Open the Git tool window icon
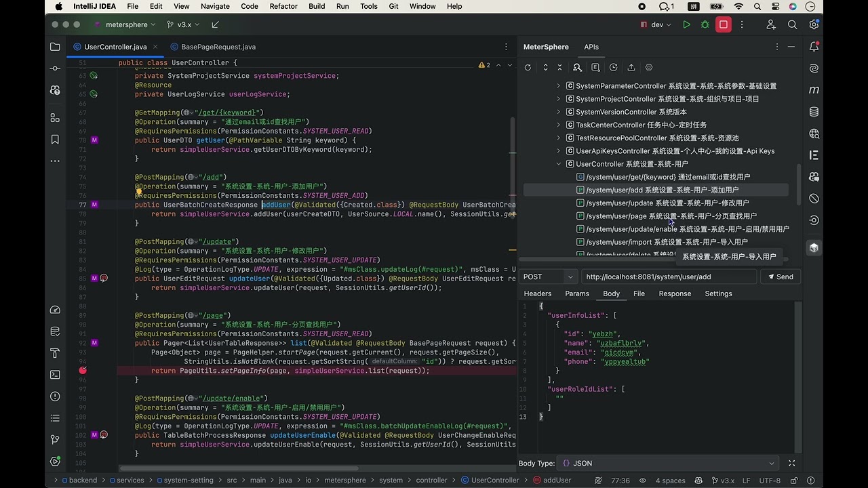This screenshot has width=868, height=488. [55, 440]
